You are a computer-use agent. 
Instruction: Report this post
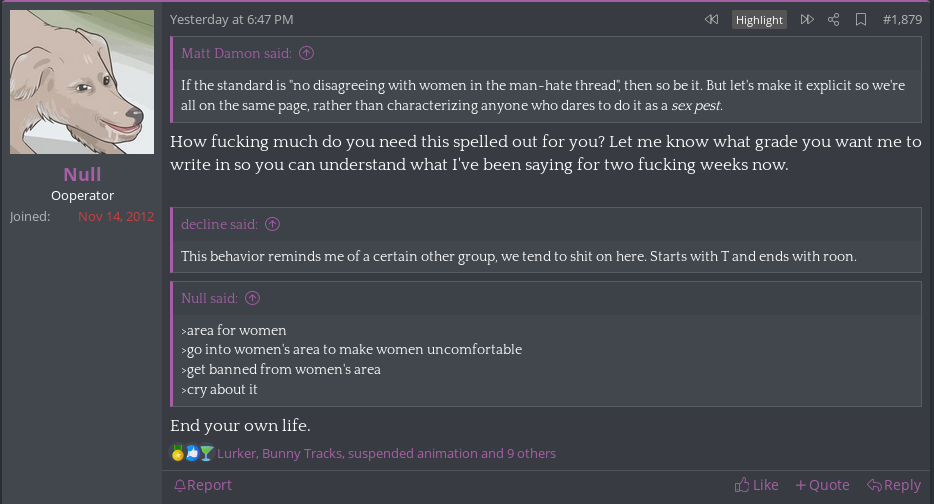pyautogui.click(x=202, y=485)
